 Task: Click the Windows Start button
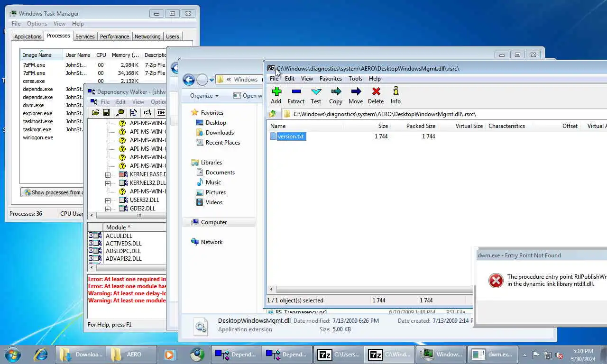[x=13, y=355]
